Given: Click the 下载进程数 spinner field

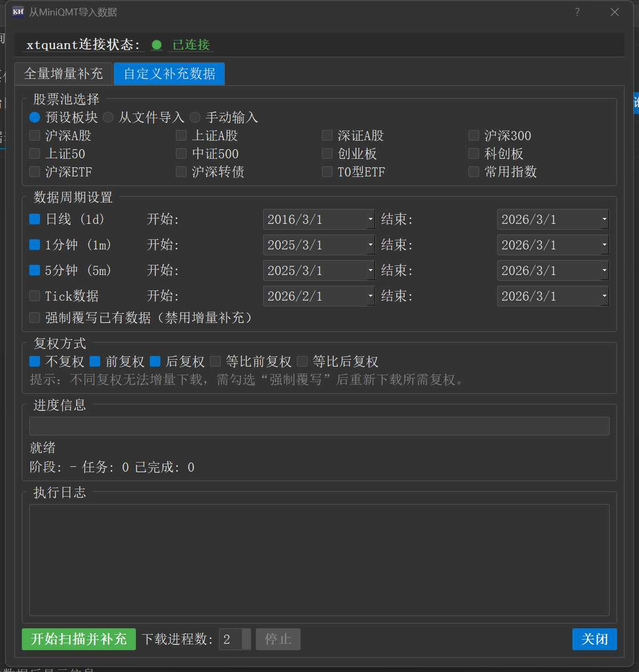Looking at the screenshot, I should click(x=231, y=639).
